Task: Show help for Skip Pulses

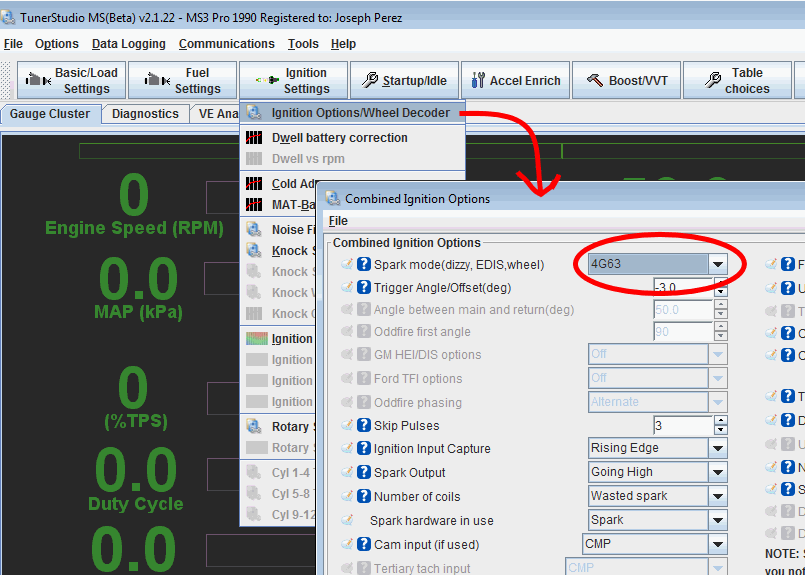Action: (364, 426)
